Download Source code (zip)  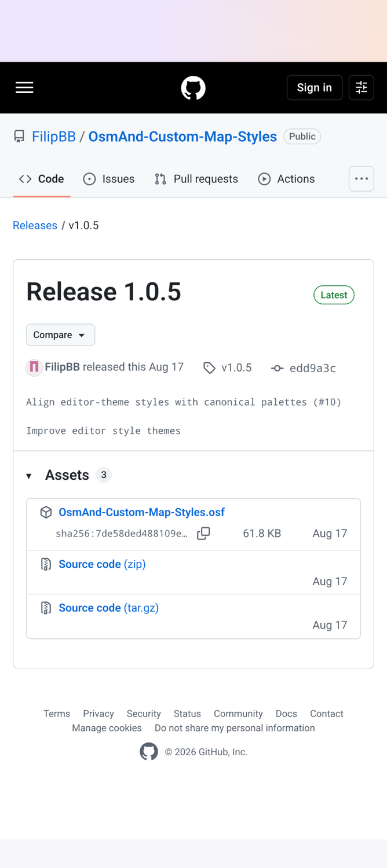point(102,564)
